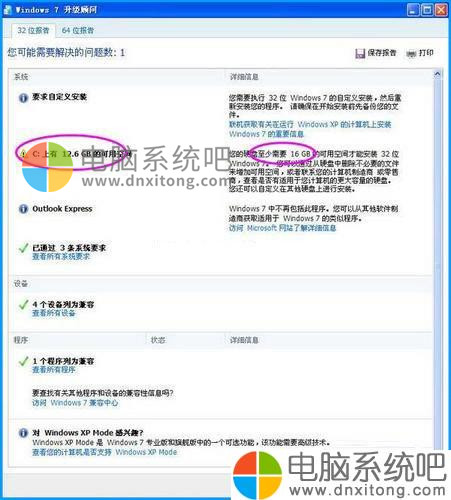Click the save report floppy disk icon
Image resolution: width=451 pixels, height=500 pixels.
pyautogui.click(x=360, y=54)
